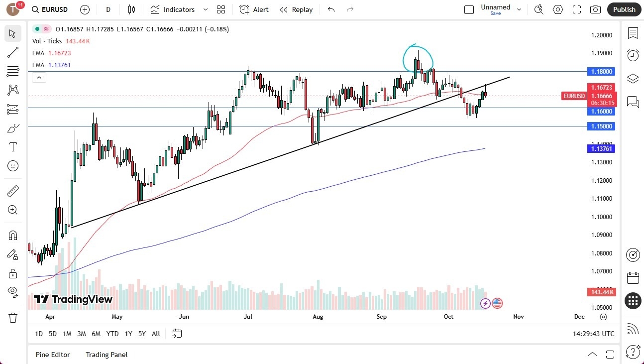Screen dimensions: 644x364
Task: Start Replay mode
Action: point(296,9)
